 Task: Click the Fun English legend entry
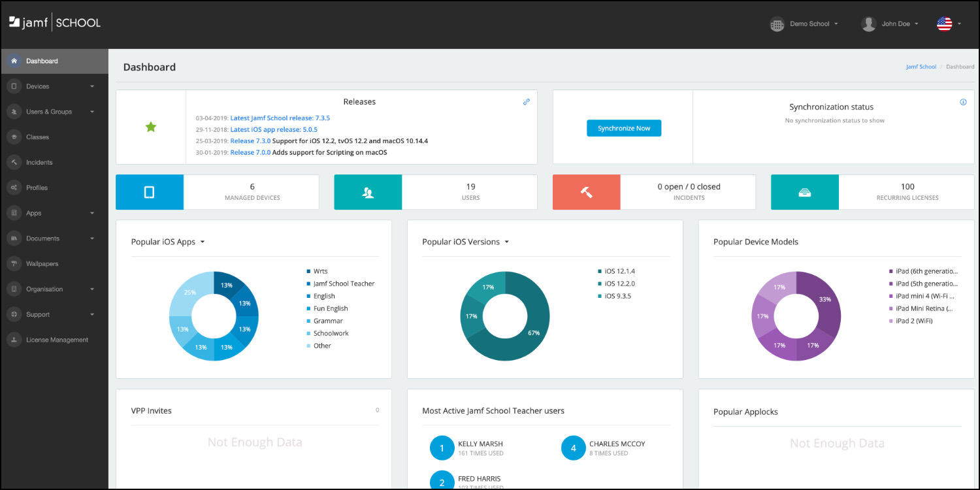point(327,308)
